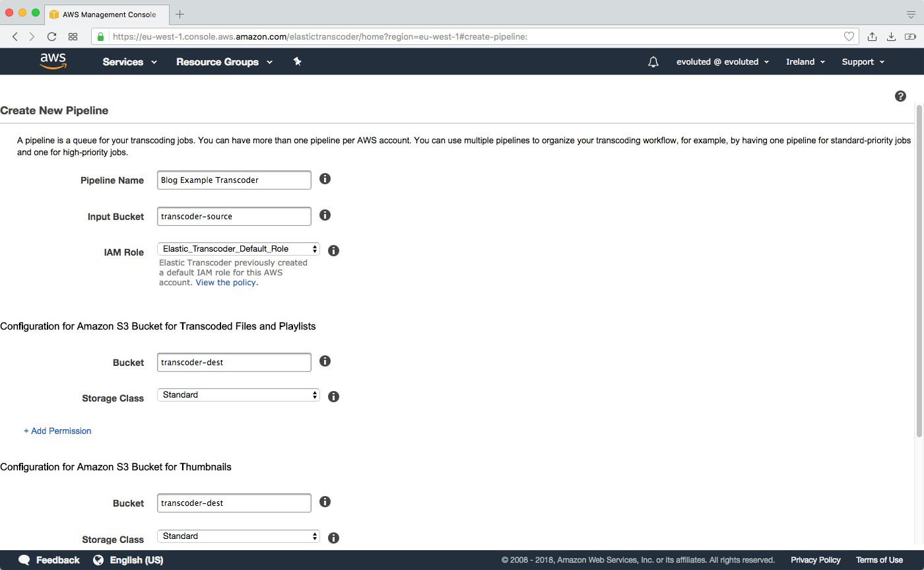
Task: Click into the Pipeline Name text field
Action: (234, 180)
